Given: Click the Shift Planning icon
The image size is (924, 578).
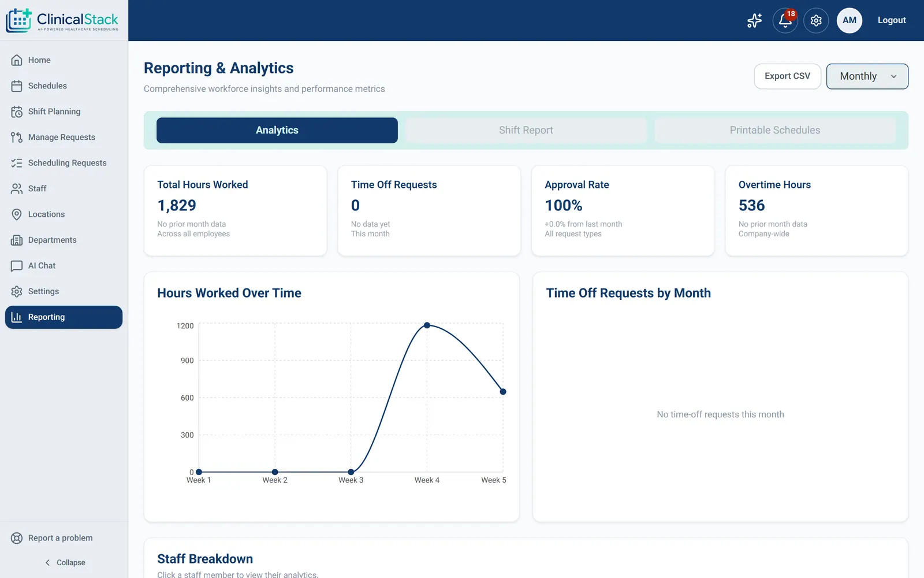Looking at the screenshot, I should click(17, 112).
